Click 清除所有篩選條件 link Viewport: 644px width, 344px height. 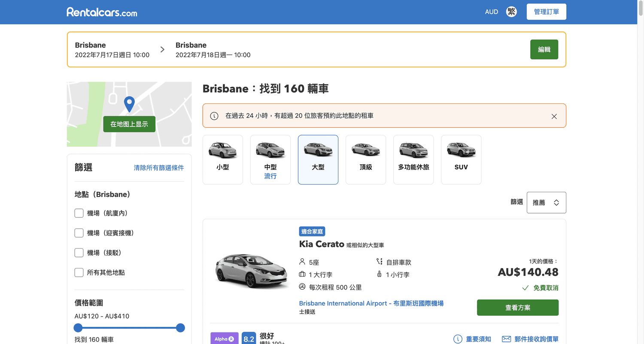coord(159,168)
